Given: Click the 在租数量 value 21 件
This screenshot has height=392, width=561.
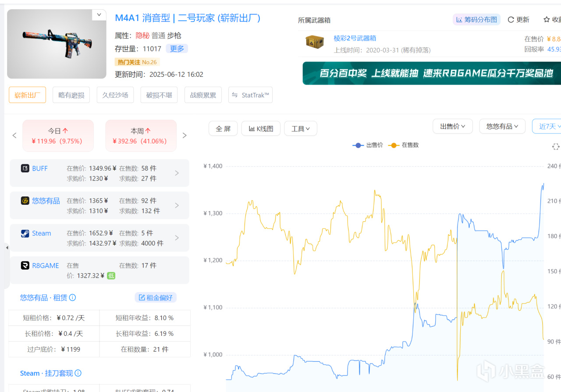Looking at the screenshot, I should (160, 349).
